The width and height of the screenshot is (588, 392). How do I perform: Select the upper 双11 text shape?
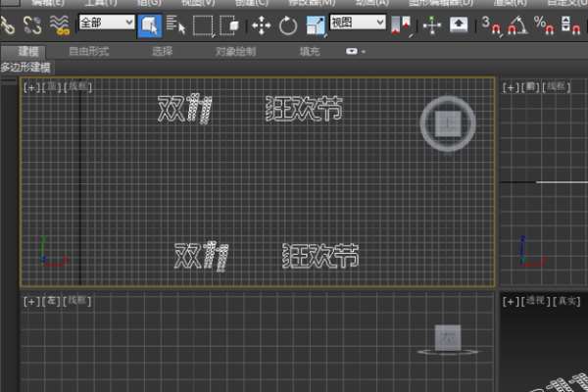click(184, 109)
